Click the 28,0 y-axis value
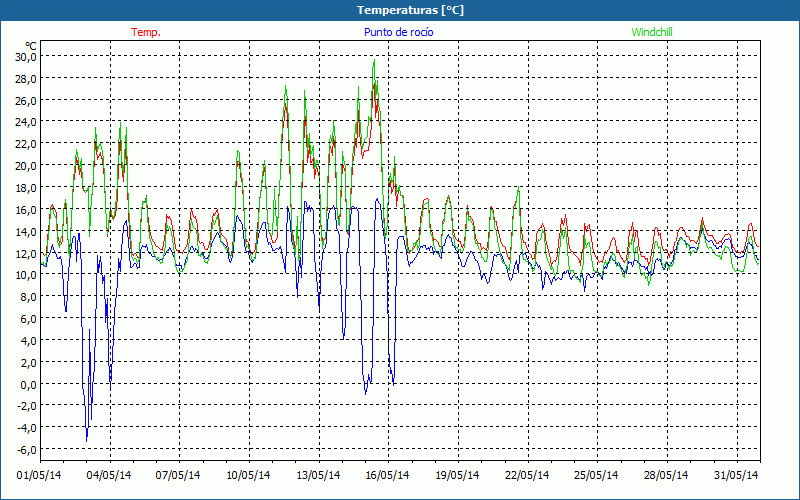Image resolution: width=800 pixels, height=500 pixels. coord(26,79)
